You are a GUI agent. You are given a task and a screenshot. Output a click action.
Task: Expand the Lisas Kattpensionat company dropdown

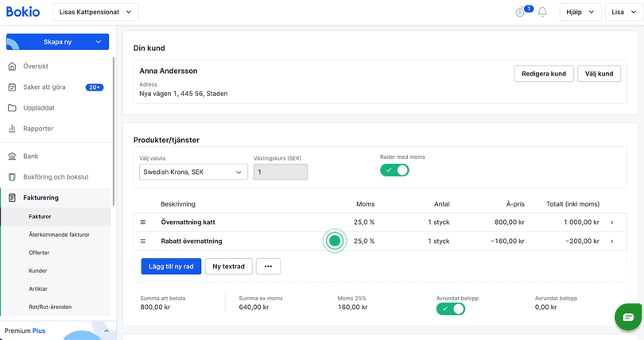point(95,12)
